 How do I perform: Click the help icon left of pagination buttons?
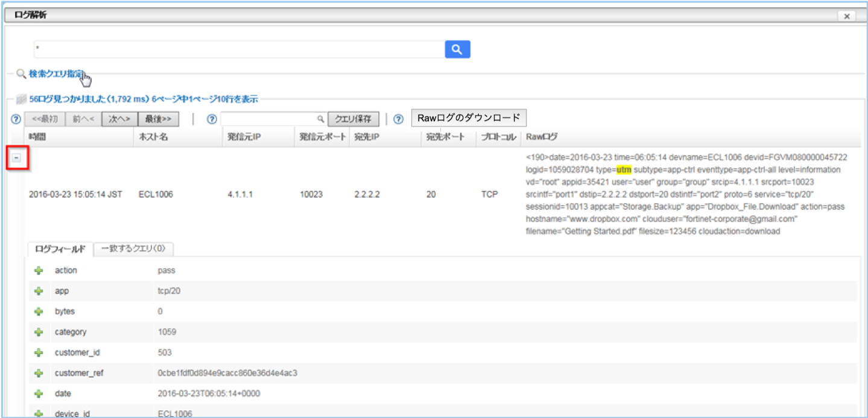coord(16,119)
